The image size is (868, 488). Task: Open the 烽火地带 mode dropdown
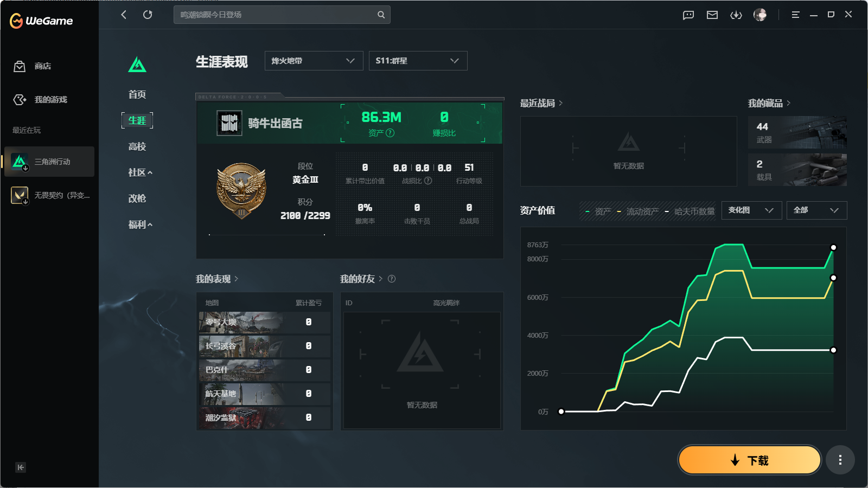tap(314, 61)
